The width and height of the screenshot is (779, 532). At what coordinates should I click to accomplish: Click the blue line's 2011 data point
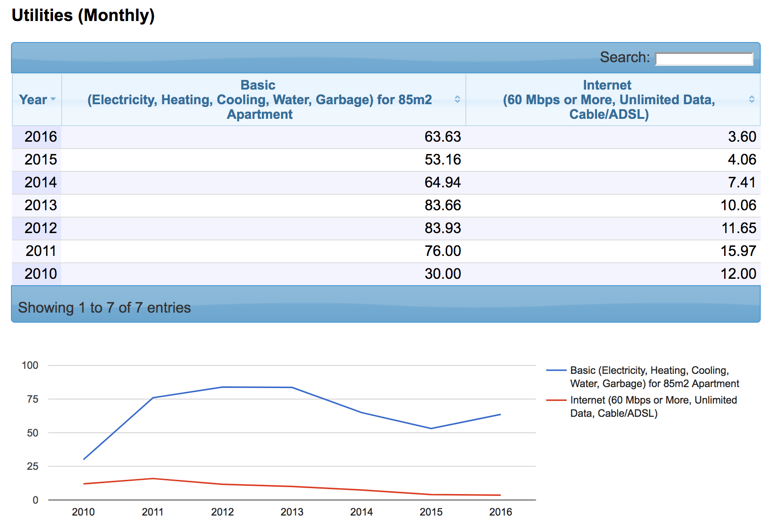pyautogui.click(x=153, y=398)
